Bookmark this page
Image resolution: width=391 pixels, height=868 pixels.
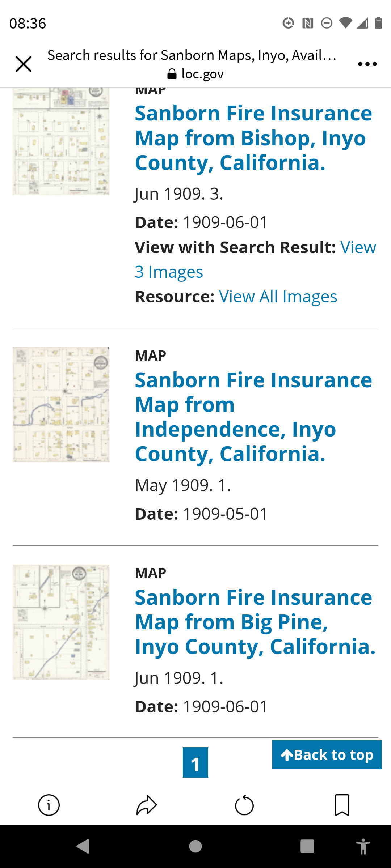[x=342, y=805]
